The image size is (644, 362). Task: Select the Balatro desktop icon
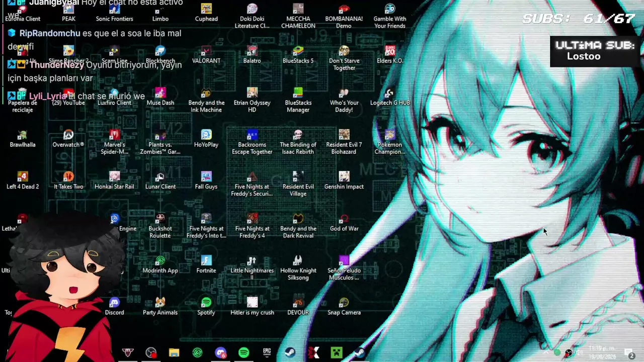252,55
